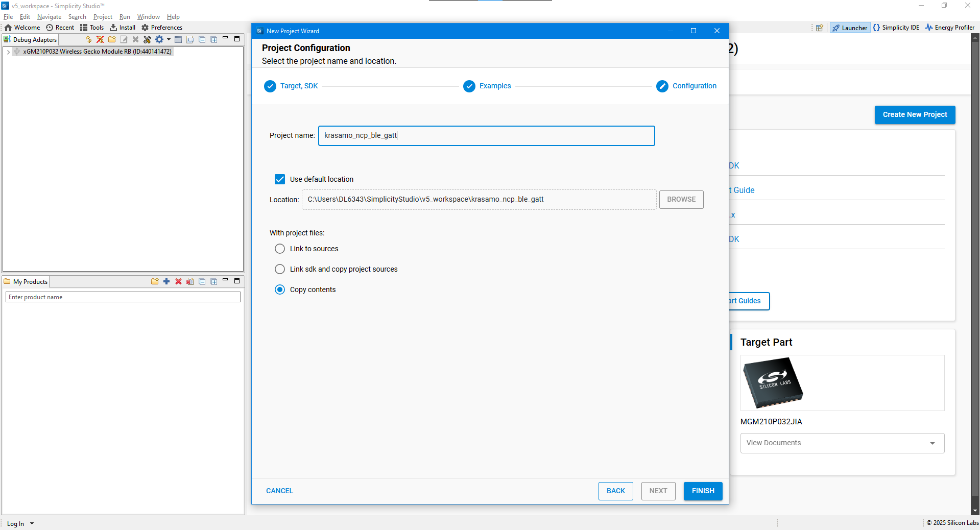Click the table view icon in Debug Adapters
The image size is (980, 530).
[178, 39]
